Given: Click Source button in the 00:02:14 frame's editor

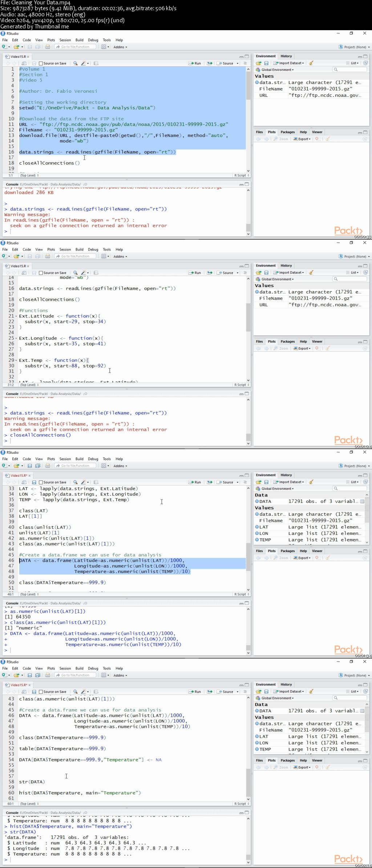Looking at the screenshot, I should 225,692.
